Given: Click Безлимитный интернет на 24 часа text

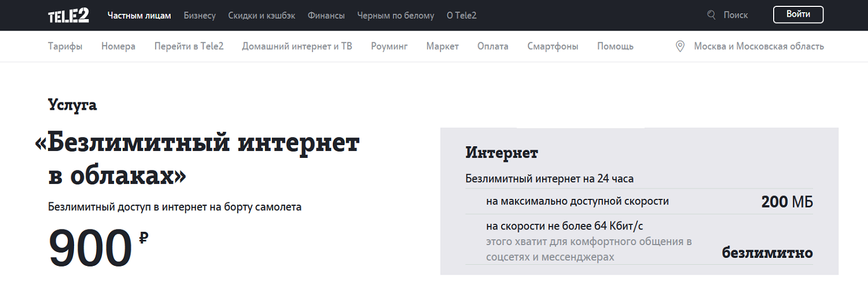Looking at the screenshot, I should tap(550, 179).
